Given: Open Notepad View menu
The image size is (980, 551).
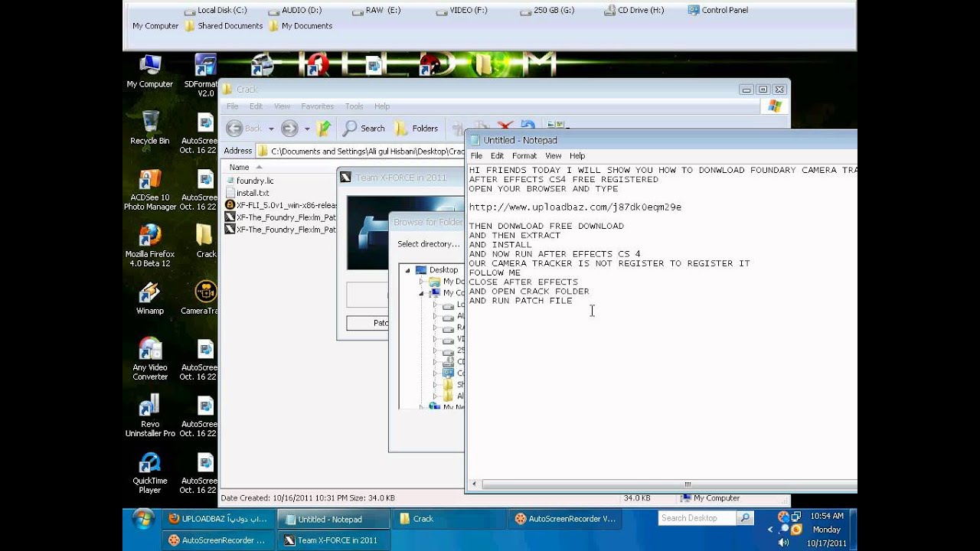Looking at the screenshot, I should 553,156.
